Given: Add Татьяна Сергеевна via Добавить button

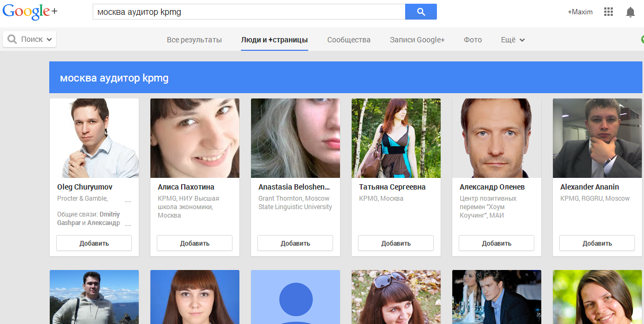Looking at the screenshot, I should [396, 243].
